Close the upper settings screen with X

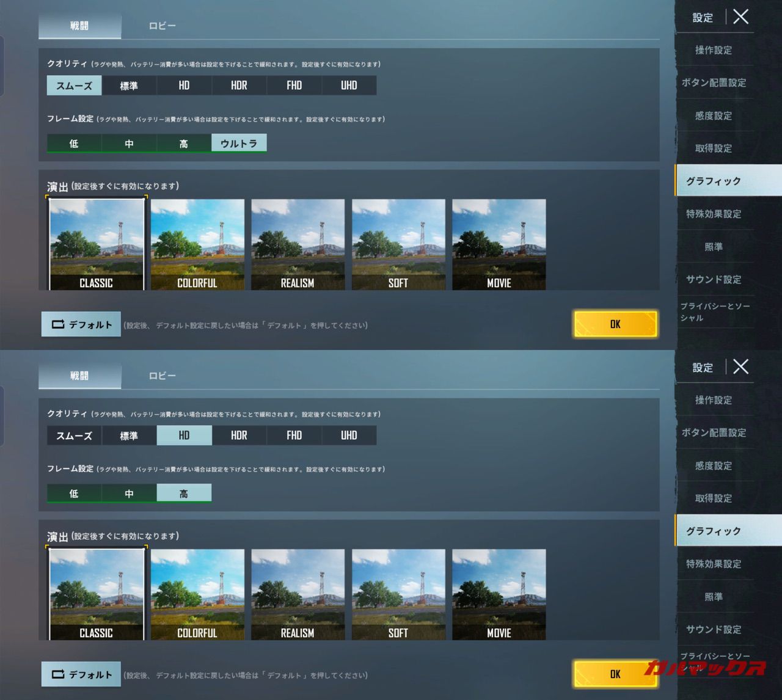point(740,17)
